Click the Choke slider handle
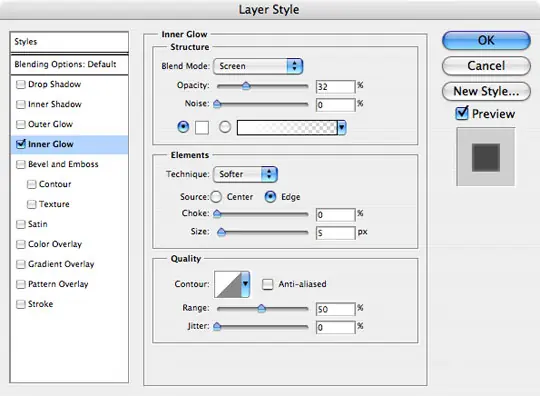This screenshot has width=540, height=396. click(x=217, y=214)
